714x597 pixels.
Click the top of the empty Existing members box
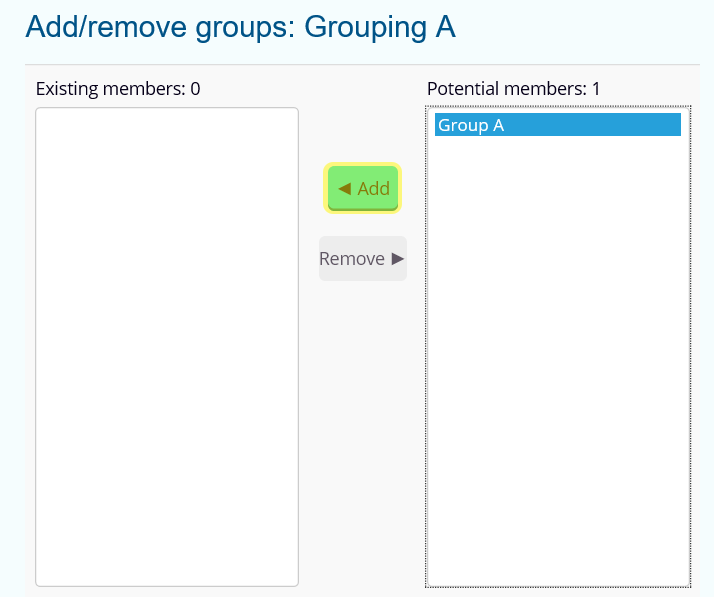[167, 125]
